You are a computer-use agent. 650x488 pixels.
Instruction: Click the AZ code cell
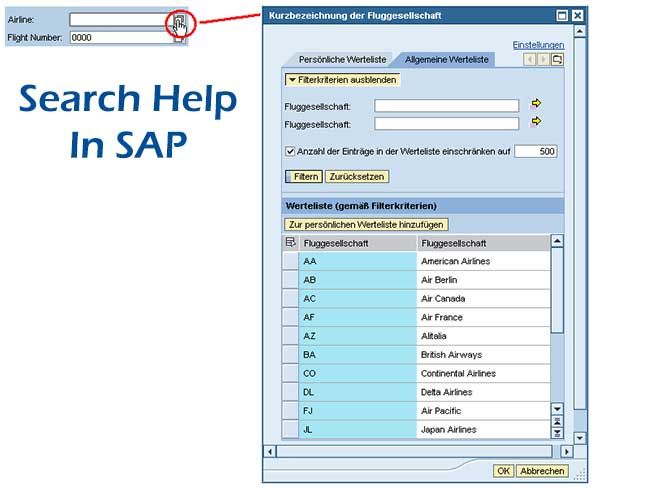coord(358,336)
